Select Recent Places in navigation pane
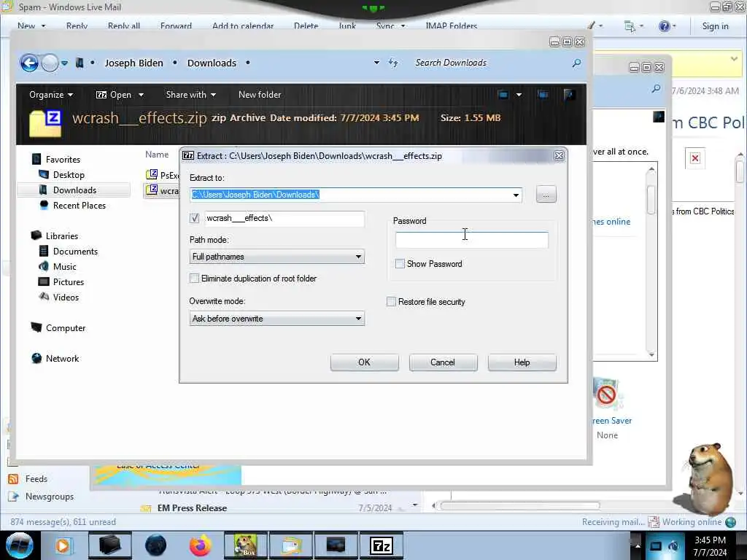 pyautogui.click(x=79, y=205)
